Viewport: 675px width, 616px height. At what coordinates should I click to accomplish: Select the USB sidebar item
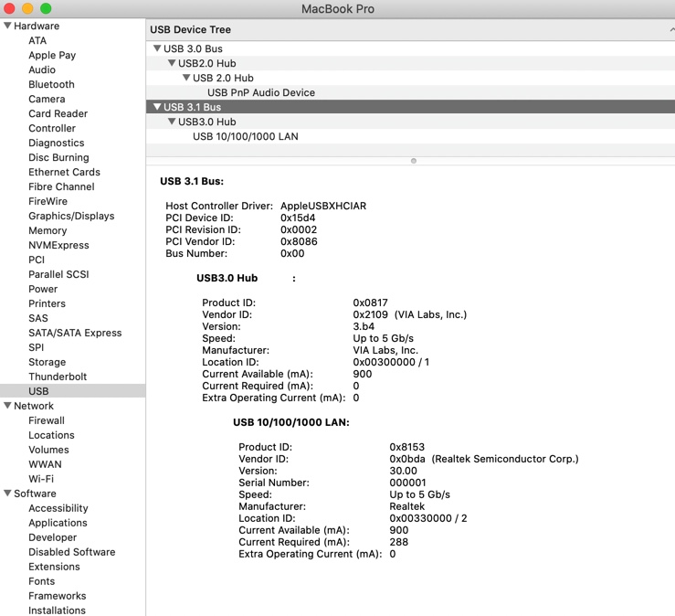[73, 391]
